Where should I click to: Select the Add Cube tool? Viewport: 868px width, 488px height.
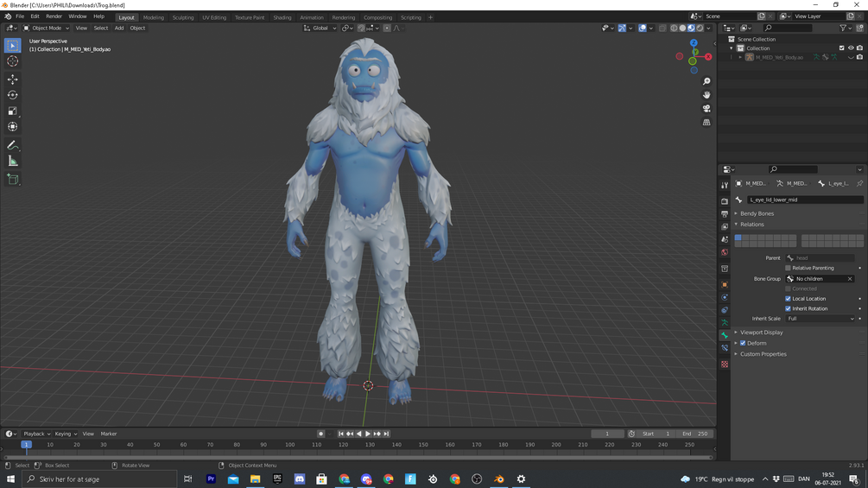click(x=13, y=180)
